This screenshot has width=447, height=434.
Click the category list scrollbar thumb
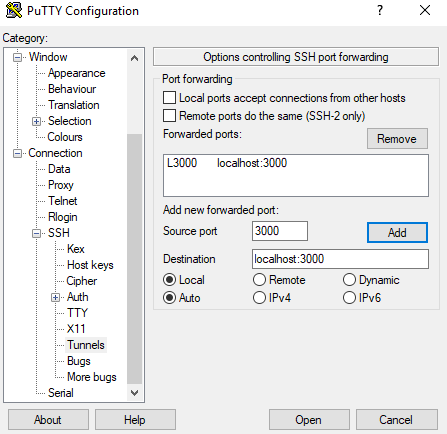pyautogui.click(x=134, y=259)
